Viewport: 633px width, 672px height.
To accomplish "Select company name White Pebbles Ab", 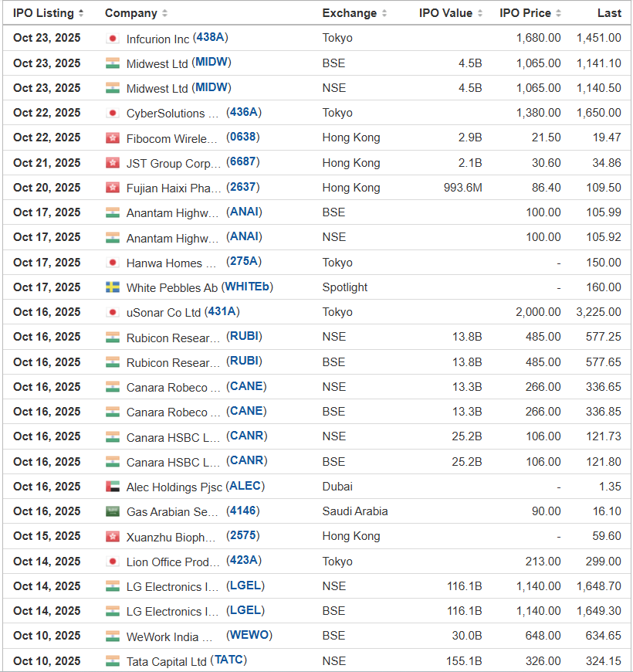I will [x=172, y=288].
